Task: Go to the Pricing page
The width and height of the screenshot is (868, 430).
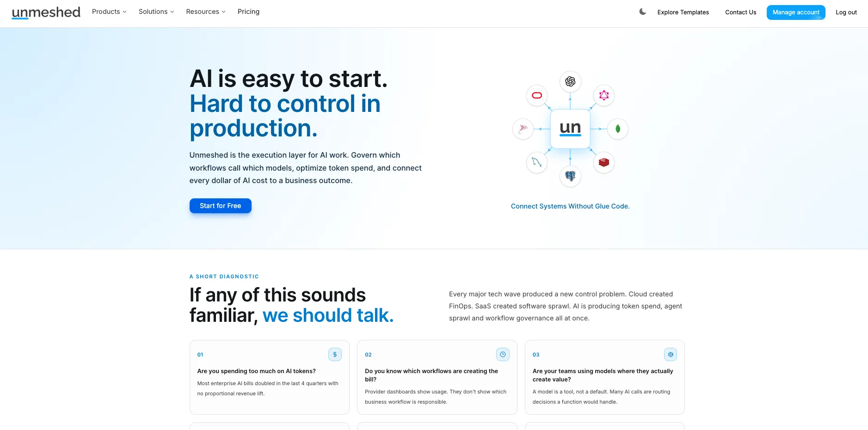Action: point(248,12)
